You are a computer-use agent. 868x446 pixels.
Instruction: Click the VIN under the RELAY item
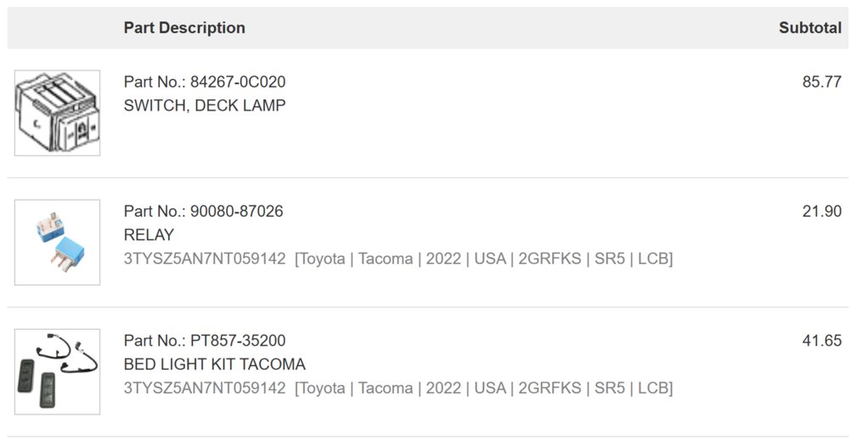[205, 259]
